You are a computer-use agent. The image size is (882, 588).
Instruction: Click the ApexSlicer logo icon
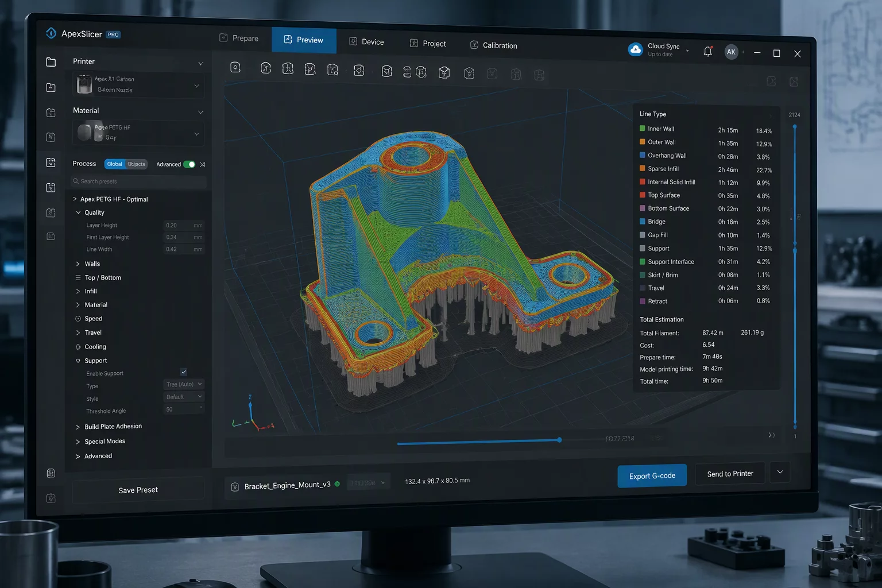(51, 33)
